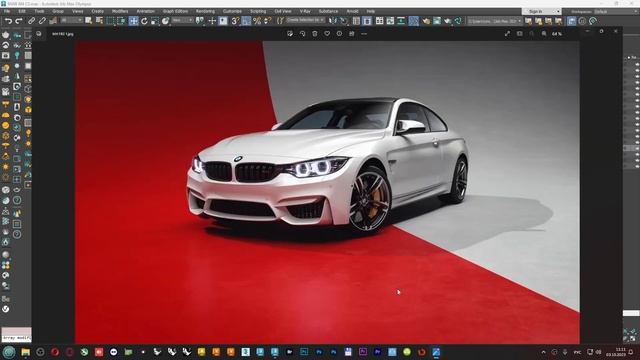Screen dimensions: 640x360
Task: Open the Reference Coordinate System dropdown
Action: [x=182, y=20]
